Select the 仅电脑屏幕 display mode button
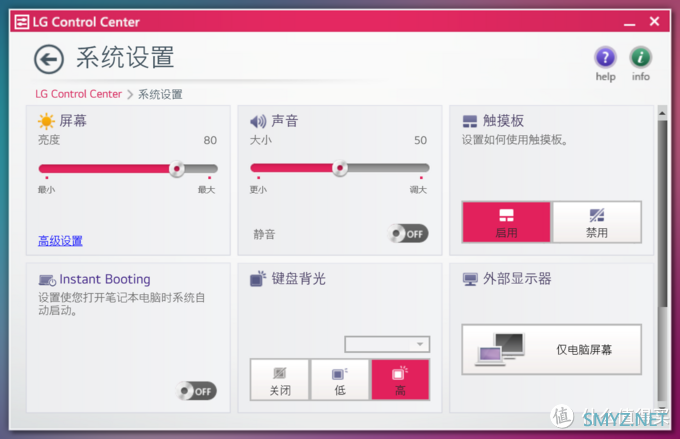Image resolution: width=680 pixels, height=439 pixels. point(552,349)
